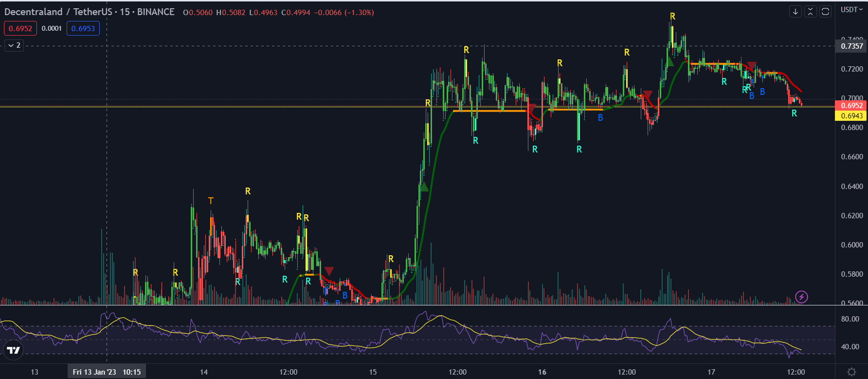Click the yellow 0.6943 price label
Viewport: 868px width, 379px height.
click(852, 116)
